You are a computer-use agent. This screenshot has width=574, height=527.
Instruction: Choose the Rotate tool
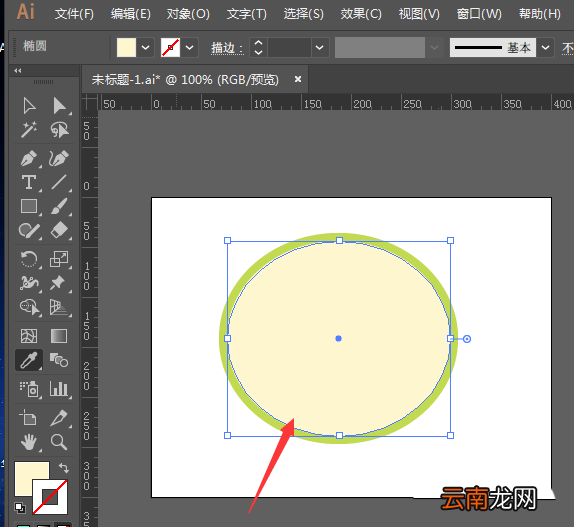tap(29, 259)
